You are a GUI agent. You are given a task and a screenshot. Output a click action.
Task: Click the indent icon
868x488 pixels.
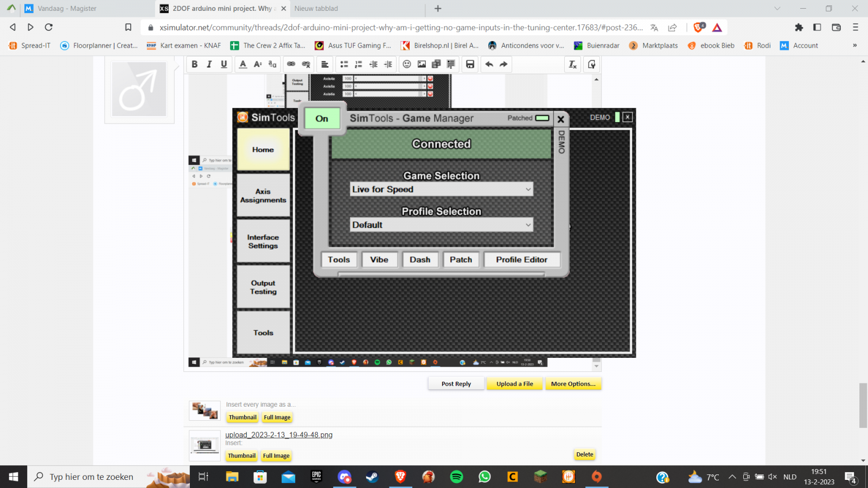point(388,65)
